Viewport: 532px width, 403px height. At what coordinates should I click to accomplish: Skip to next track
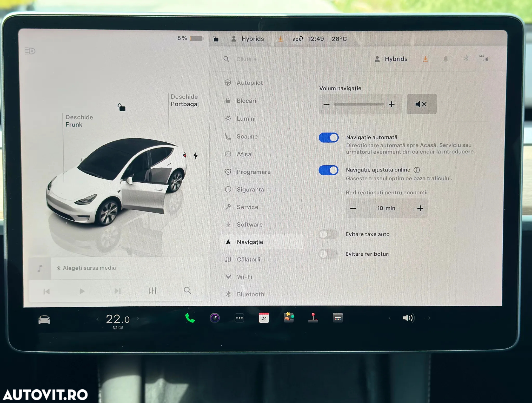click(118, 291)
